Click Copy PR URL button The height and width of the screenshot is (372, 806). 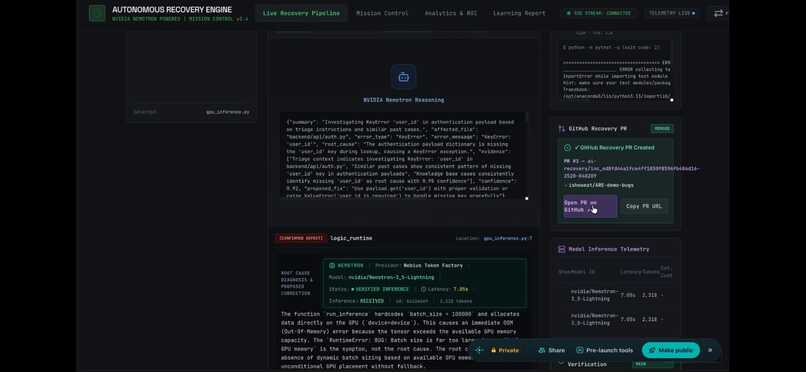tap(644, 206)
